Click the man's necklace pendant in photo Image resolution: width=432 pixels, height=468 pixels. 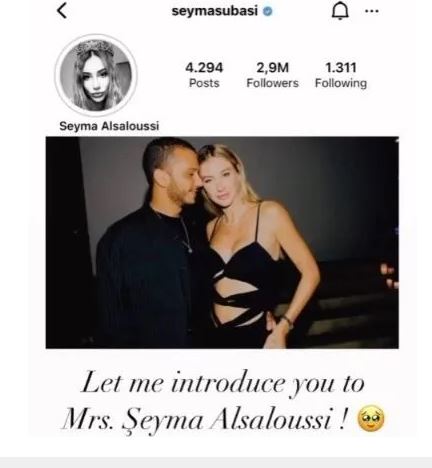coord(189,248)
